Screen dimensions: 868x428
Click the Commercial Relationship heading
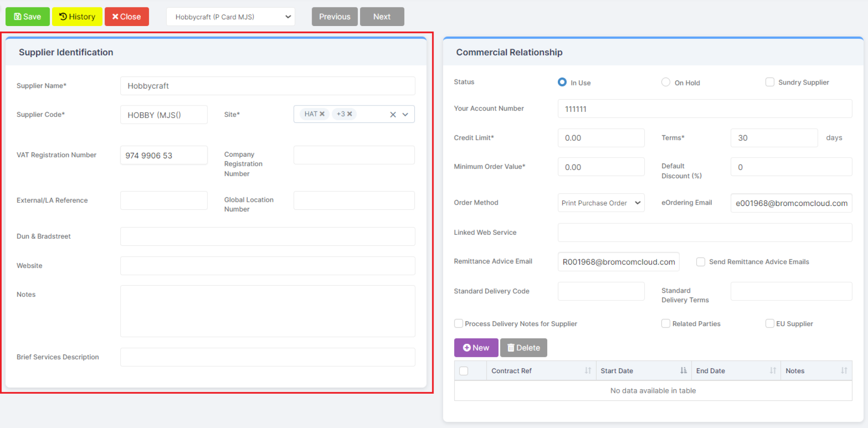pos(509,53)
